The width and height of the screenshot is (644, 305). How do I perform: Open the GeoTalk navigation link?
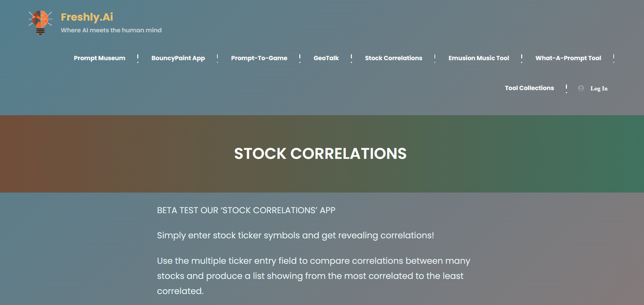point(326,58)
